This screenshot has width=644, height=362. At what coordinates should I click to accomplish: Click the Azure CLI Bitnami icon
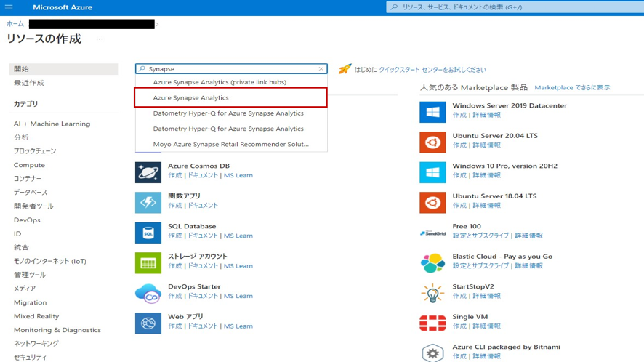tap(432, 353)
